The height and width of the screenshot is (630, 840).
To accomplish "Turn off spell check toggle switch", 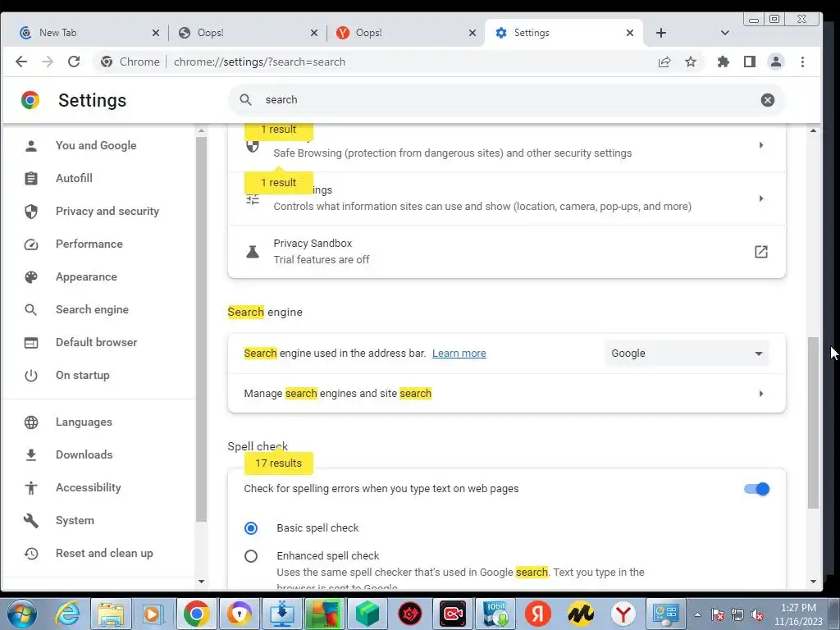I will pos(756,489).
